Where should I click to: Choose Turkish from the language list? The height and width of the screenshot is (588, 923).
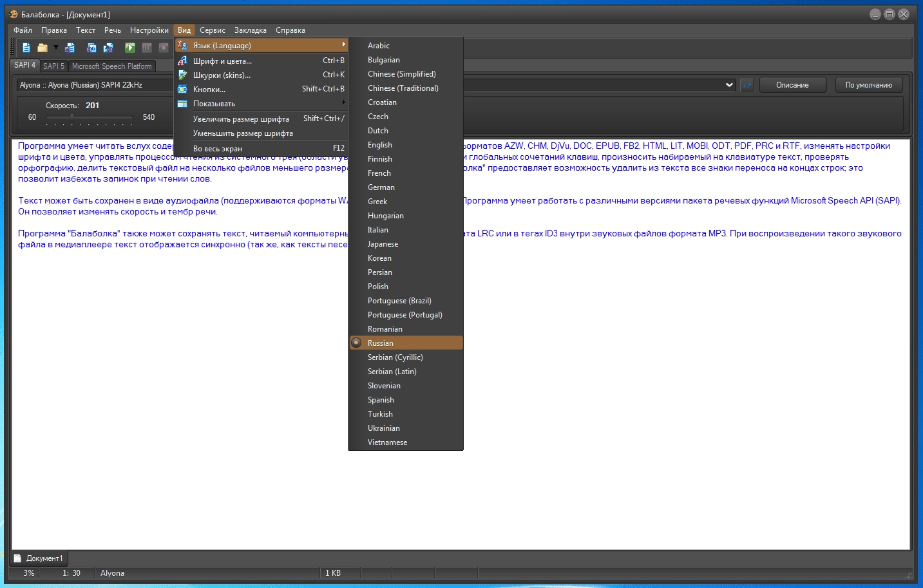coord(380,414)
